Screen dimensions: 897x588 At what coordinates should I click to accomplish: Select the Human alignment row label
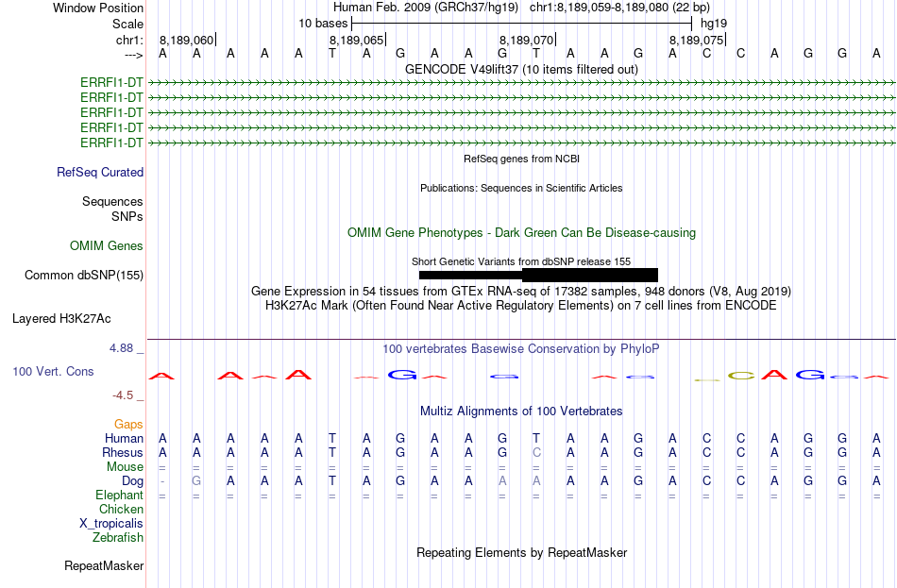click(124, 438)
